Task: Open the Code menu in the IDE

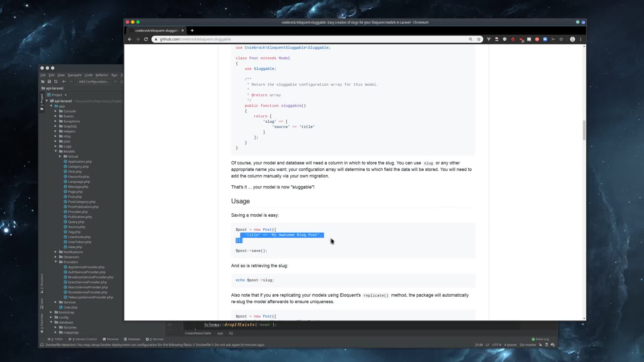Action: tap(89, 75)
